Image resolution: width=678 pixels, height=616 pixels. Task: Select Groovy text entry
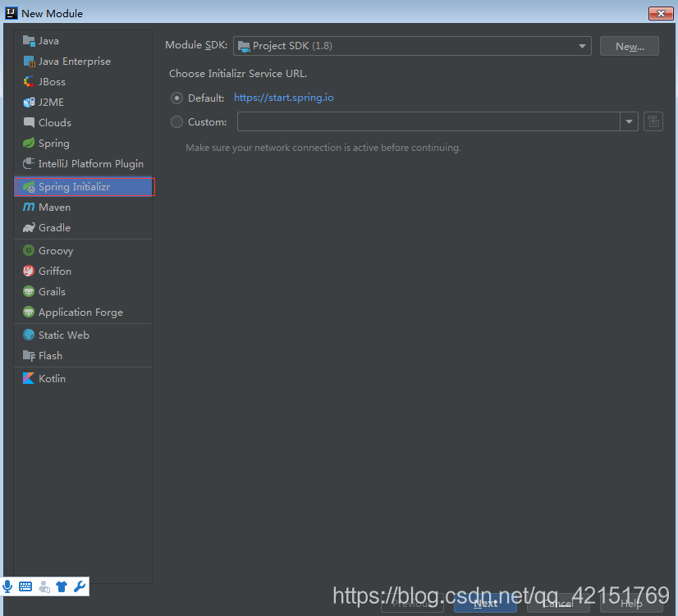[56, 250]
